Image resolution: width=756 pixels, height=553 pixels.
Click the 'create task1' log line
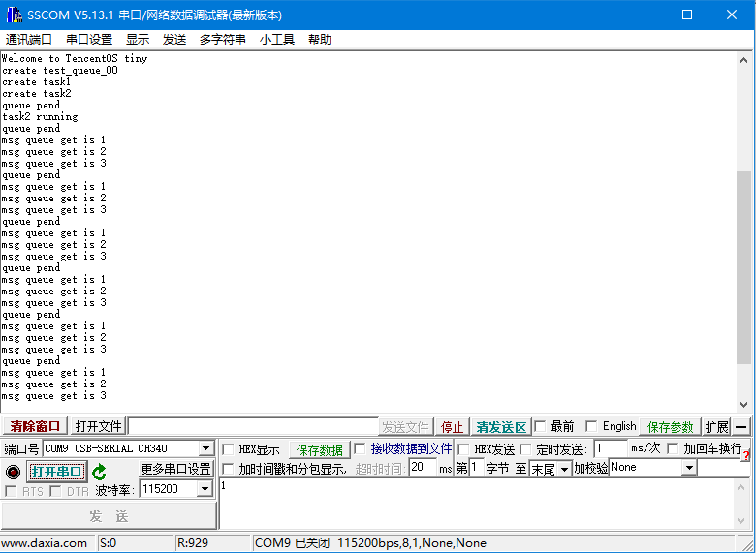37,82
